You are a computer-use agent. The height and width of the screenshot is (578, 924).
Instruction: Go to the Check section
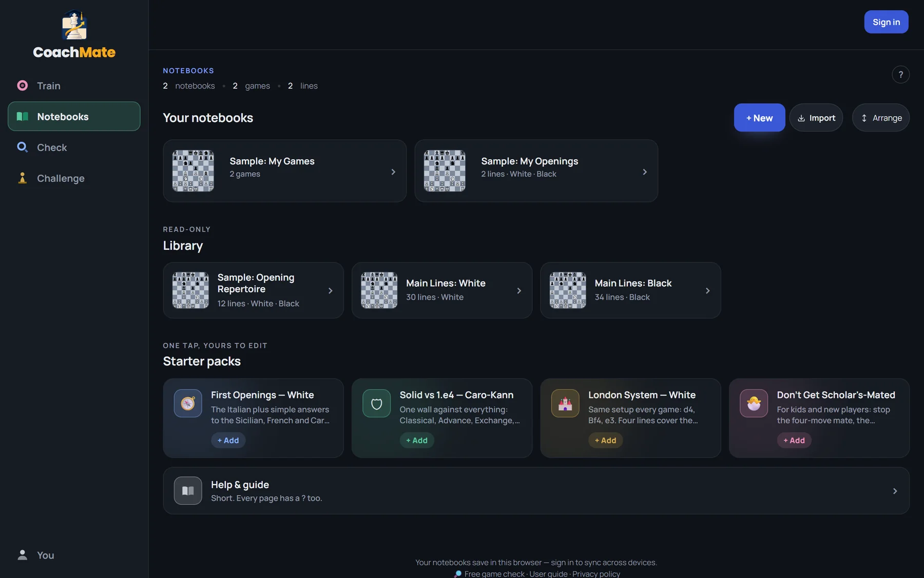click(74, 147)
